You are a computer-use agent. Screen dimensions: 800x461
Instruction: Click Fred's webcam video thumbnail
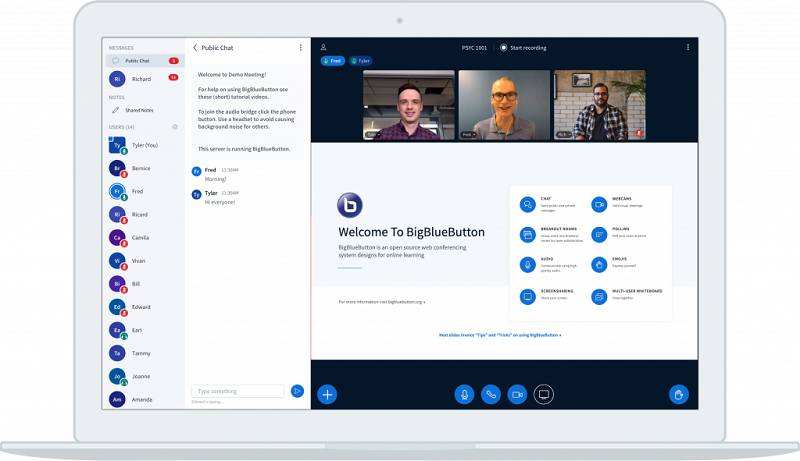point(504,105)
